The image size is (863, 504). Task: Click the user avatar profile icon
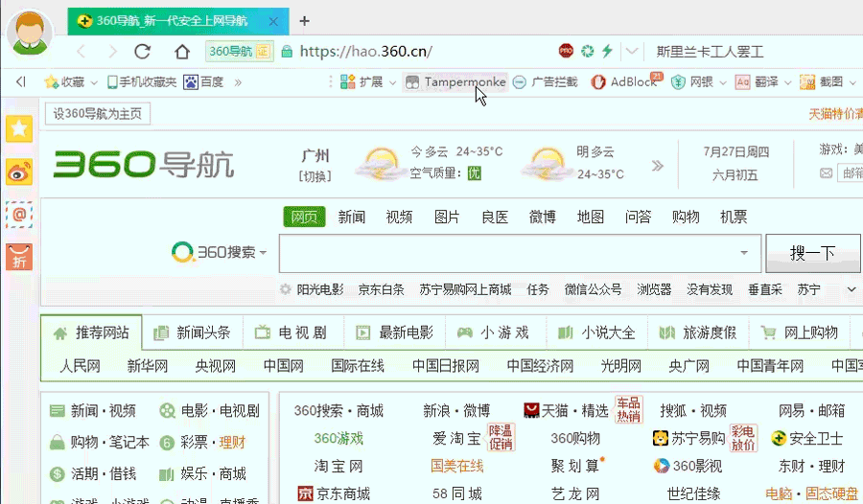pyautogui.click(x=31, y=33)
